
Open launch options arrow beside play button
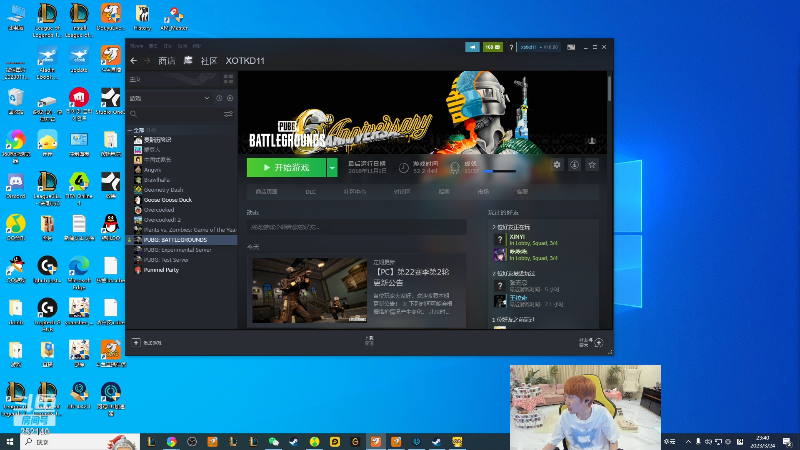332,167
